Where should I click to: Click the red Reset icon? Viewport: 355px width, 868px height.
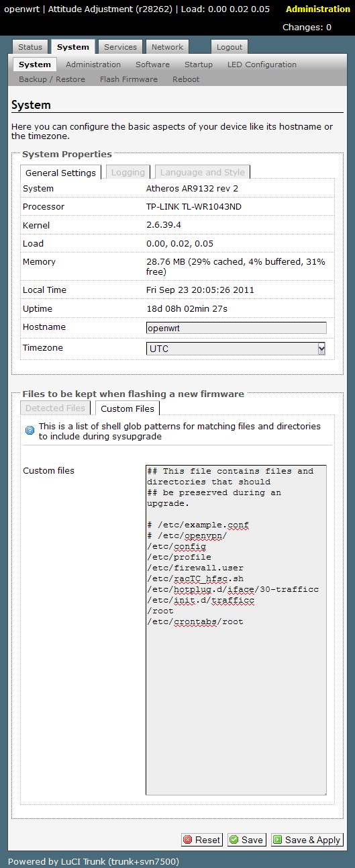(188, 840)
